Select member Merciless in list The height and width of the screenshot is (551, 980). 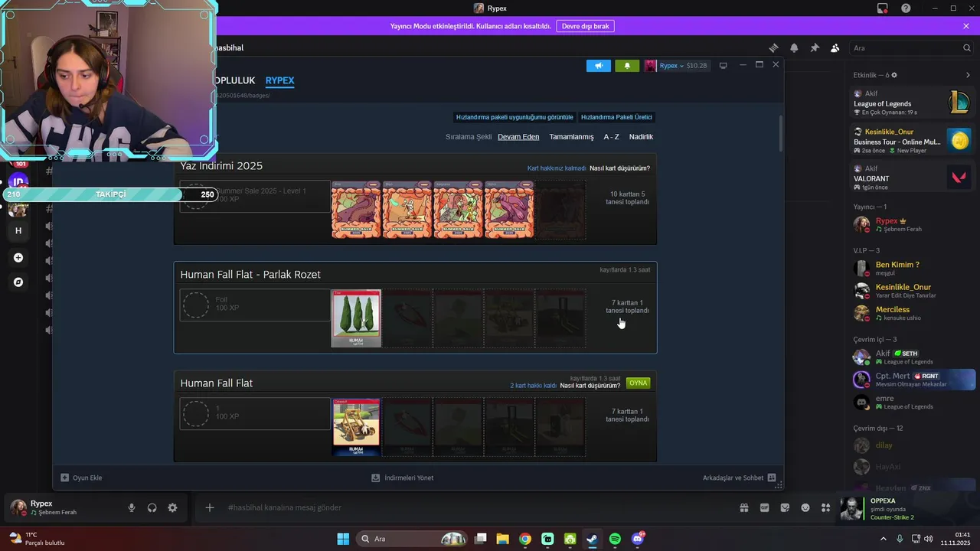tap(913, 313)
